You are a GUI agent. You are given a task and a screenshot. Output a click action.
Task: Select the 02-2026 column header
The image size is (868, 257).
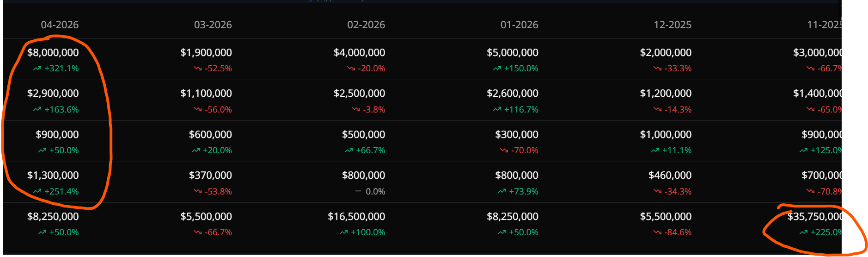point(366,25)
